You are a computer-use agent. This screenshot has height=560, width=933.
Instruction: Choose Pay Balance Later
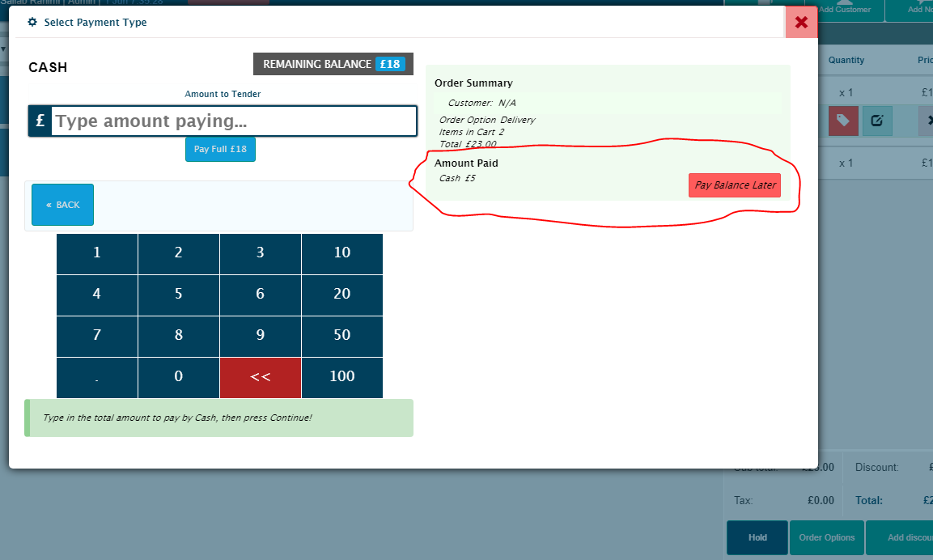[734, 185]
